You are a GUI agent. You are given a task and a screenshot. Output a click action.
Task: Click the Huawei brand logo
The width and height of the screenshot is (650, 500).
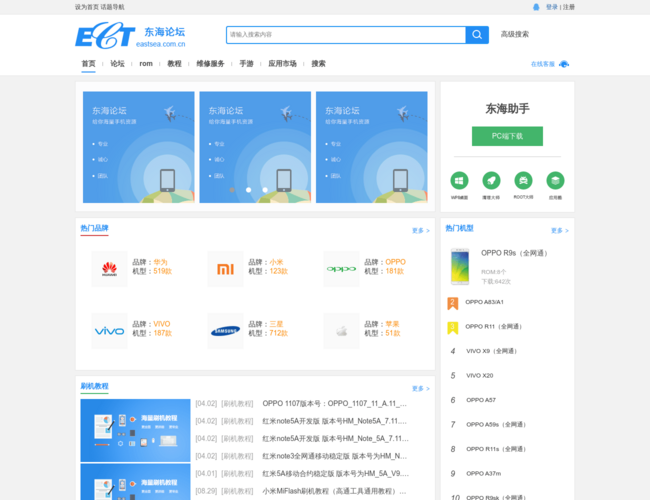coord(109,269)
